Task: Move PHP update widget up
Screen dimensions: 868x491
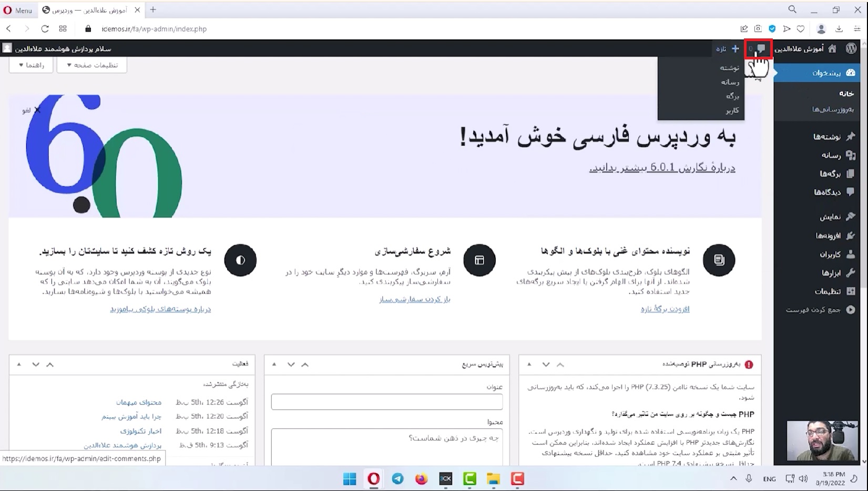Action: coord(560,364)
